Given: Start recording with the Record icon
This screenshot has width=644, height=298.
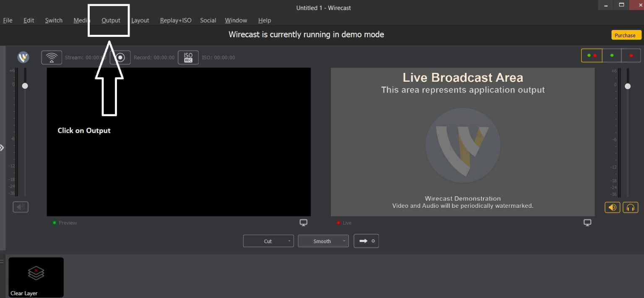Looking at the screenshot, I should click(120, 57).
